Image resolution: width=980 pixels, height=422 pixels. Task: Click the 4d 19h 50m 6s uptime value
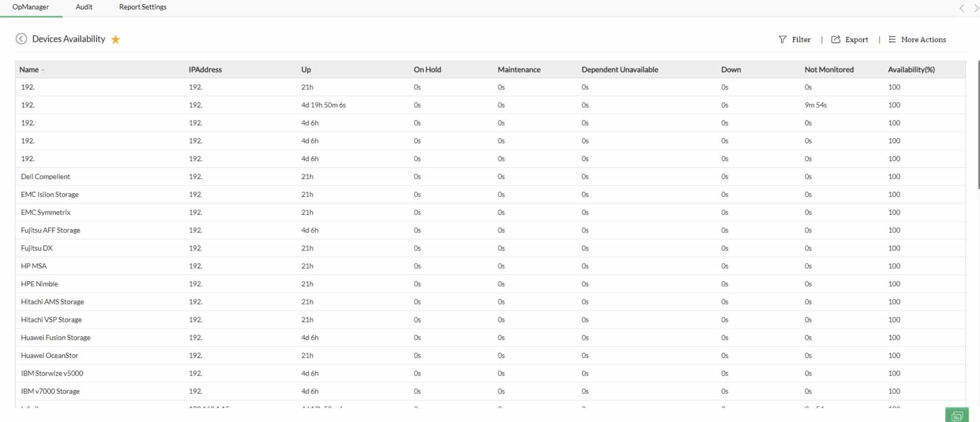click(323, 105)
